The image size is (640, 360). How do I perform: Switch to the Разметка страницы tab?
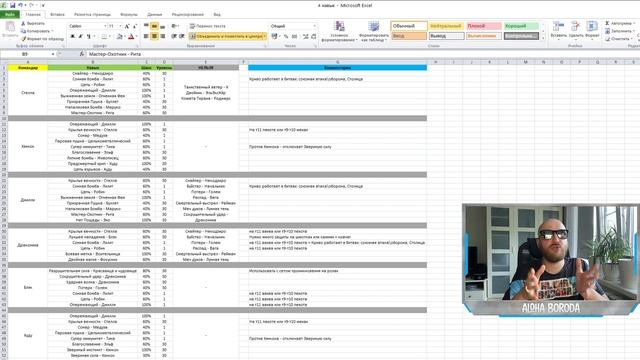[92, 14]
